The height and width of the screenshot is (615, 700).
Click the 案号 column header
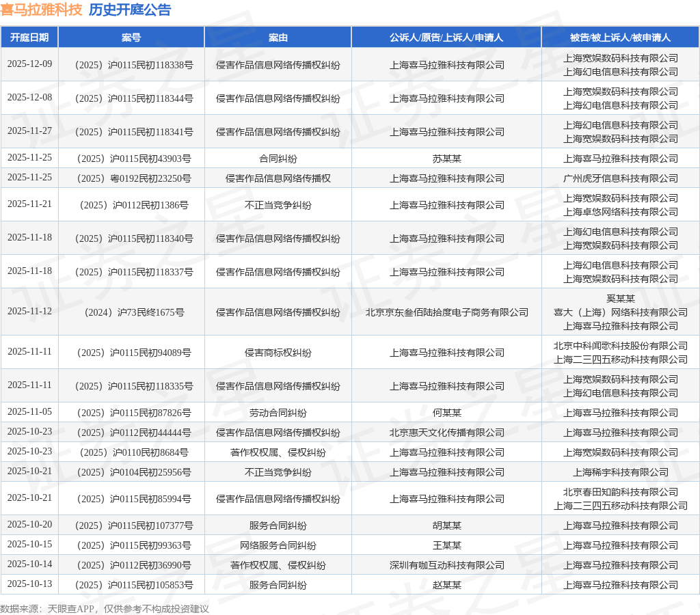pyautogui.click(x=131, y=38)
